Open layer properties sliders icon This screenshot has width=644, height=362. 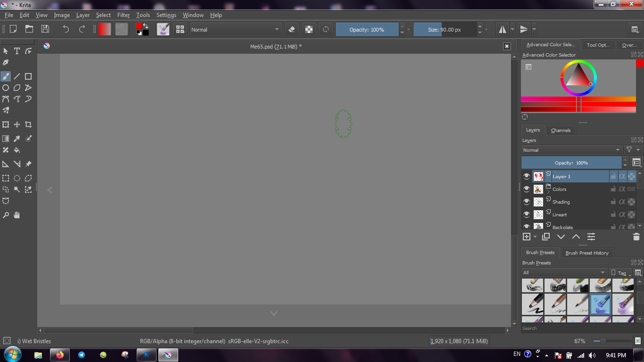591,237
